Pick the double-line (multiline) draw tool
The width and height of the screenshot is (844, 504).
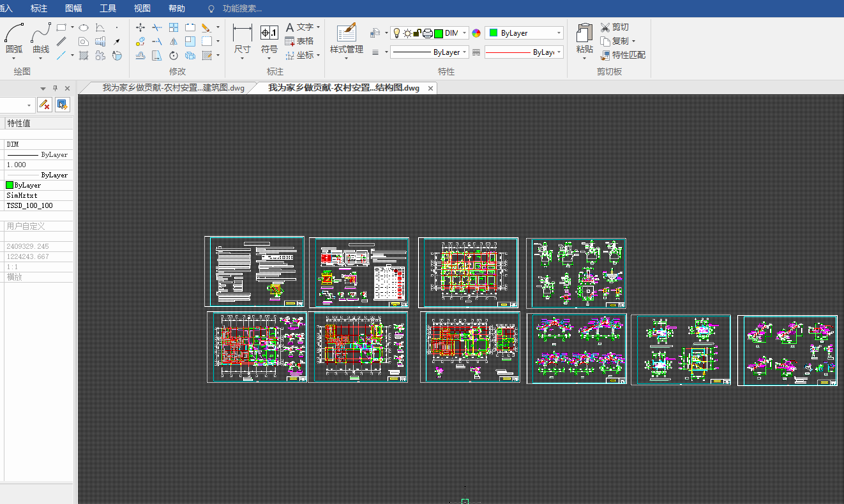[x=61, y=41]
